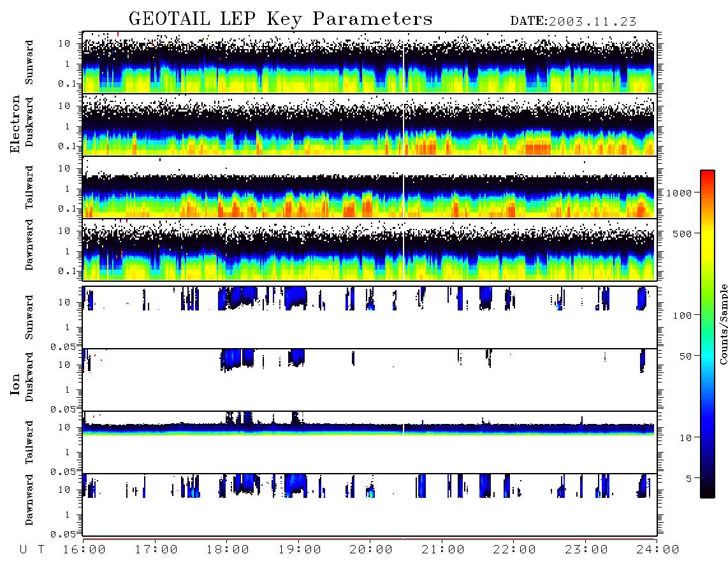Click the "23:00" time tick label

pos(587,550)
